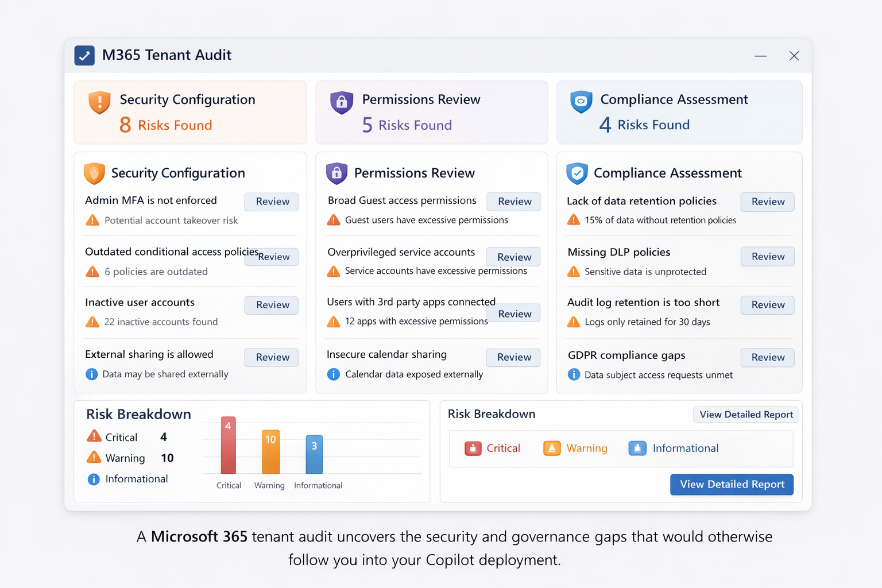Click the blue shield icon beside '4 Risks Found'
Image resolution: width=882 pixels, height=588 pixels.
581,102
